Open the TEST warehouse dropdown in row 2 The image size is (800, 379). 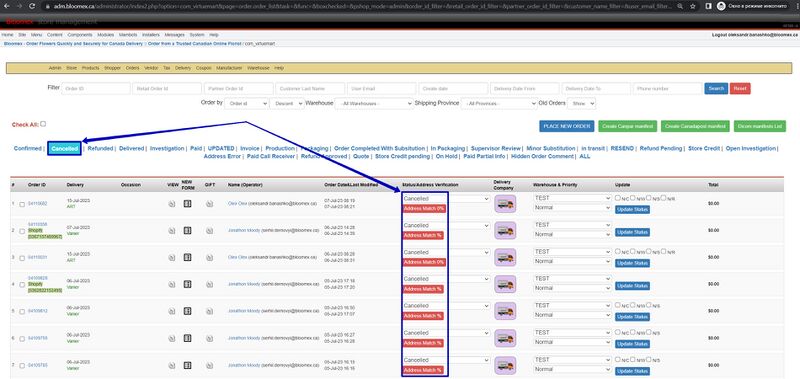pos(572,225)
